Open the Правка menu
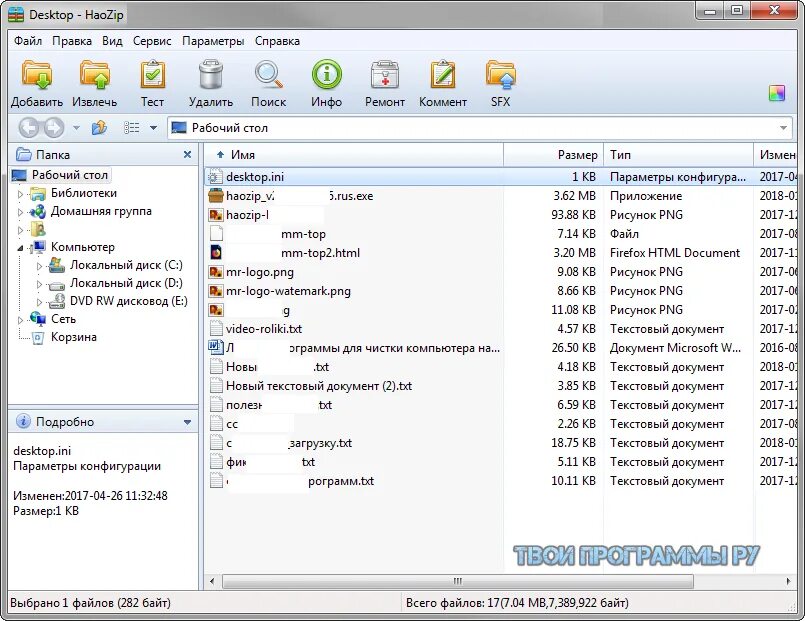Screen dimensions: 805x621 pos(72,41)
